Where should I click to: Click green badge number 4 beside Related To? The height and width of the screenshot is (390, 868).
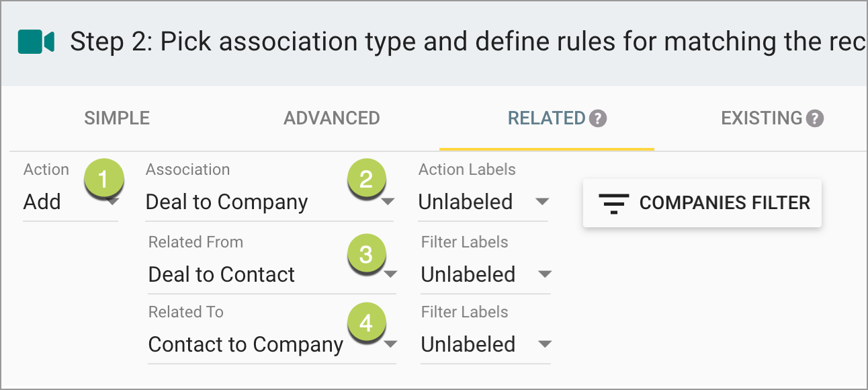(x=368, y=324)
